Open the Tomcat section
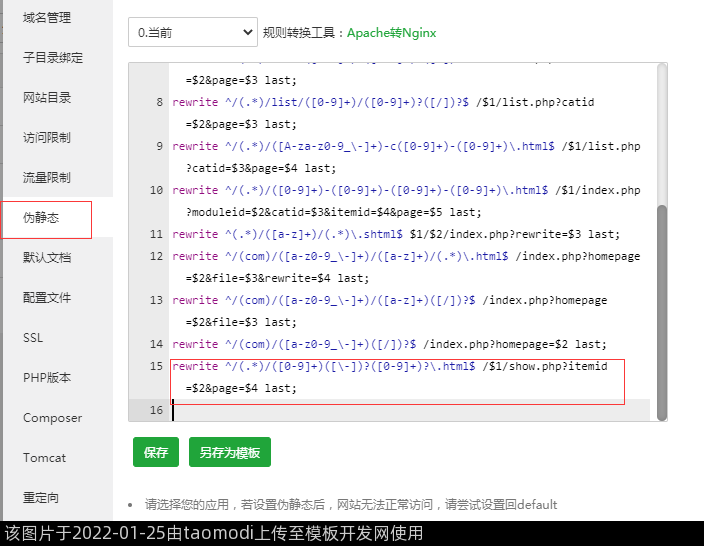The image size is (704, 546). [44, 458]
